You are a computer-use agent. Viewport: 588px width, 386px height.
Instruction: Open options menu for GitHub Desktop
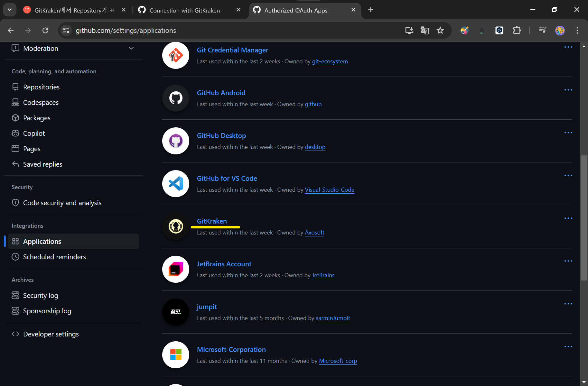pyautogui.click(x=568, y=133)
